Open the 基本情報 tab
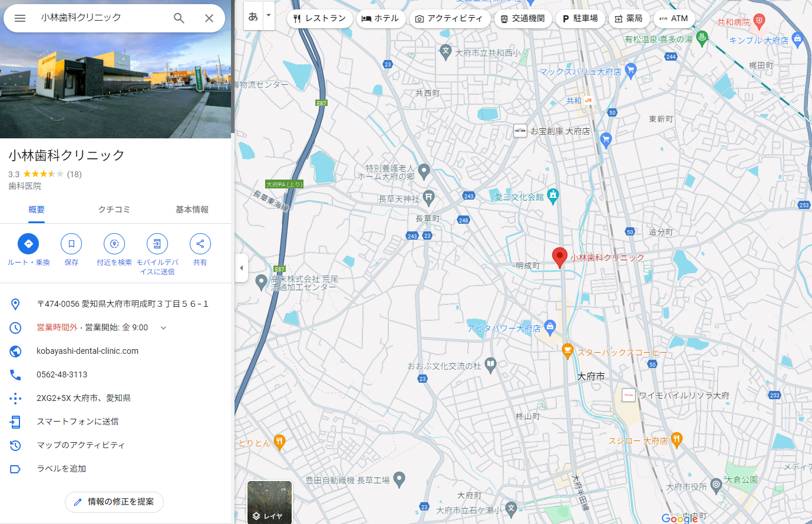 coord(192,209)
